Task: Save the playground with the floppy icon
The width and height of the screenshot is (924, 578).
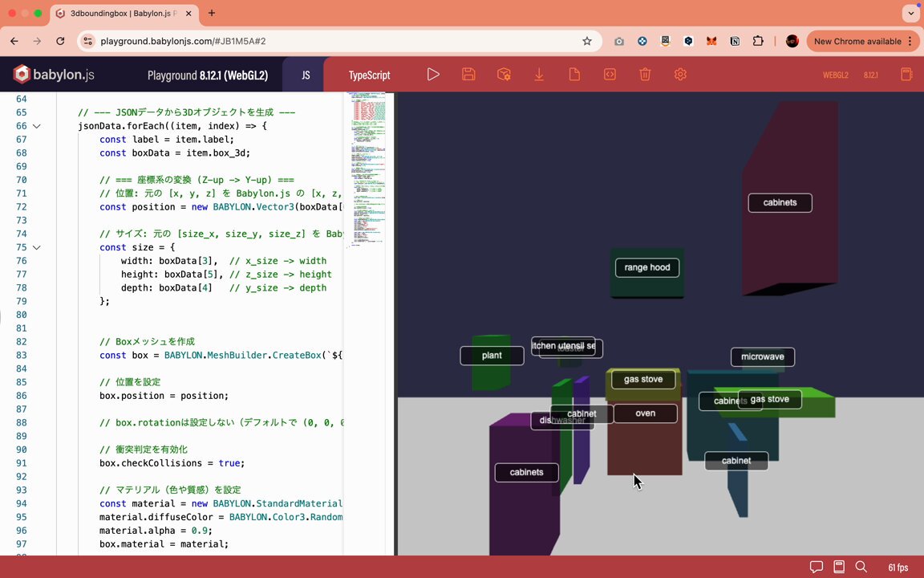Action: tap(468, 75)
